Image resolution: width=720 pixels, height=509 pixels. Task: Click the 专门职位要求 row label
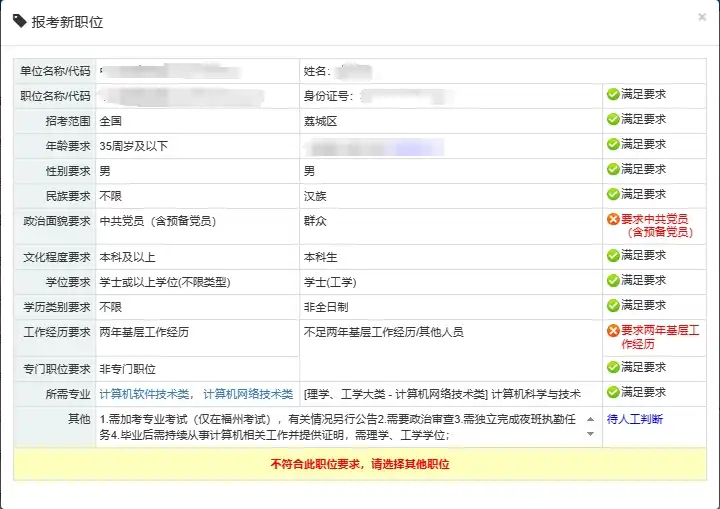tap(56, 369)
